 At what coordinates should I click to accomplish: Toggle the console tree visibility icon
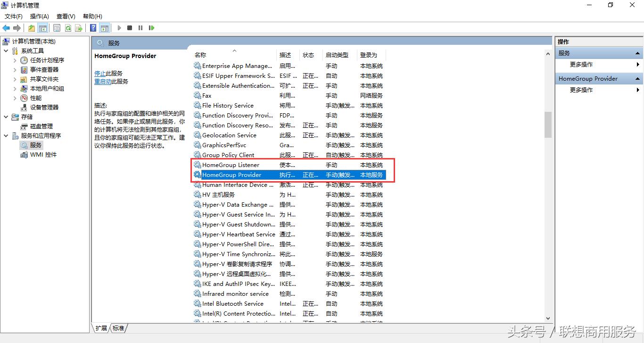click(x=43, y=27)
